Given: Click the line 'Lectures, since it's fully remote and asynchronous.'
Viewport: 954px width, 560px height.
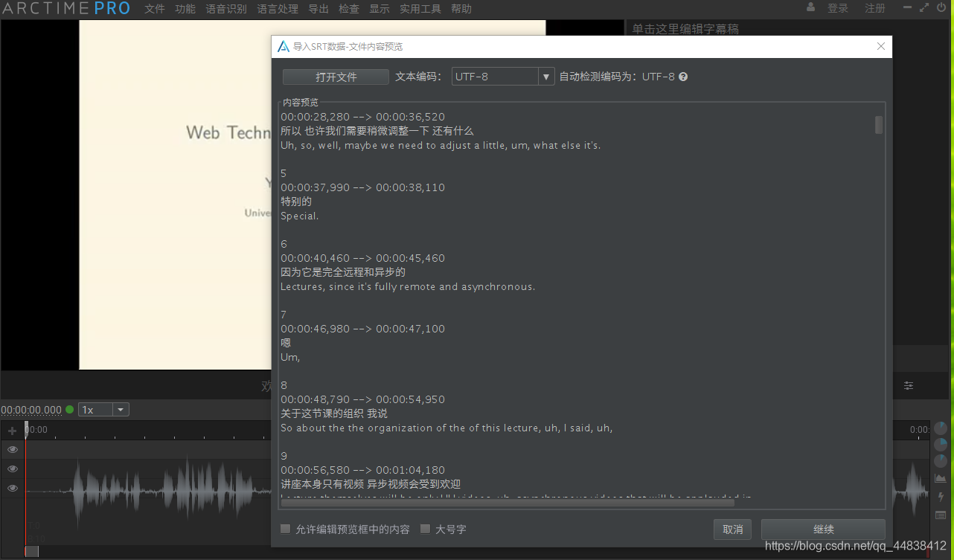Looking at the screenshot, I should pos(408,286).
